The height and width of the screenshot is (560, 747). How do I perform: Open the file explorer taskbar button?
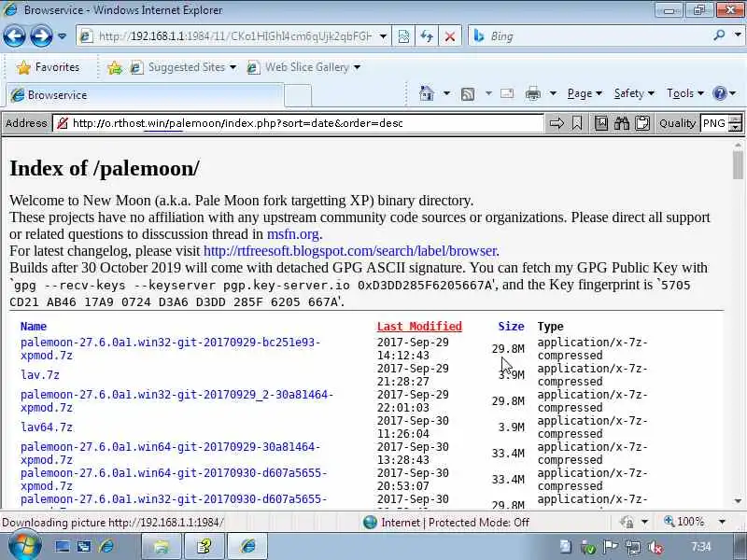(162, 546)
